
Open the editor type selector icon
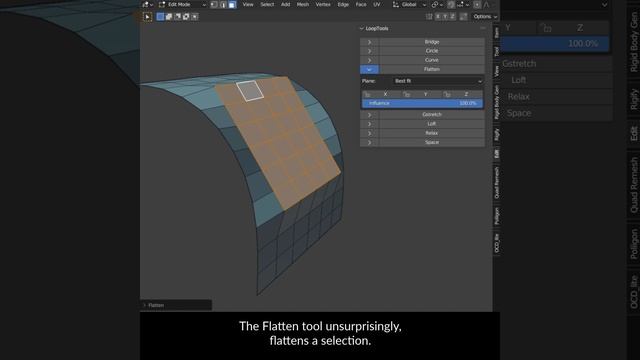(147, 4)
